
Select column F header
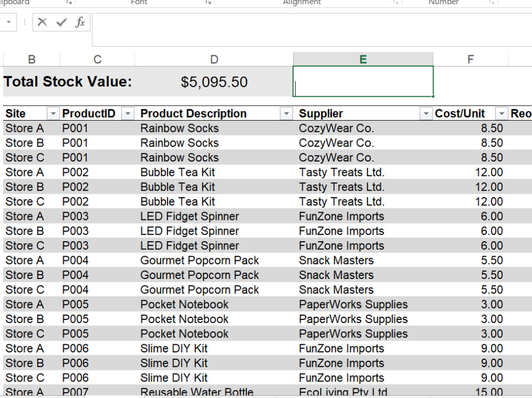471,60
